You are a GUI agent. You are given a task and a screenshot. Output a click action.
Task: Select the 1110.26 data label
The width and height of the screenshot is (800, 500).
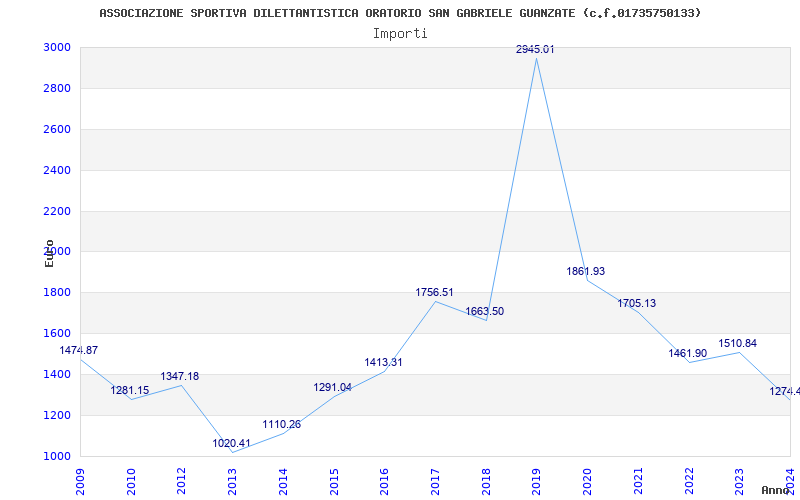click(x=282, y=424)
